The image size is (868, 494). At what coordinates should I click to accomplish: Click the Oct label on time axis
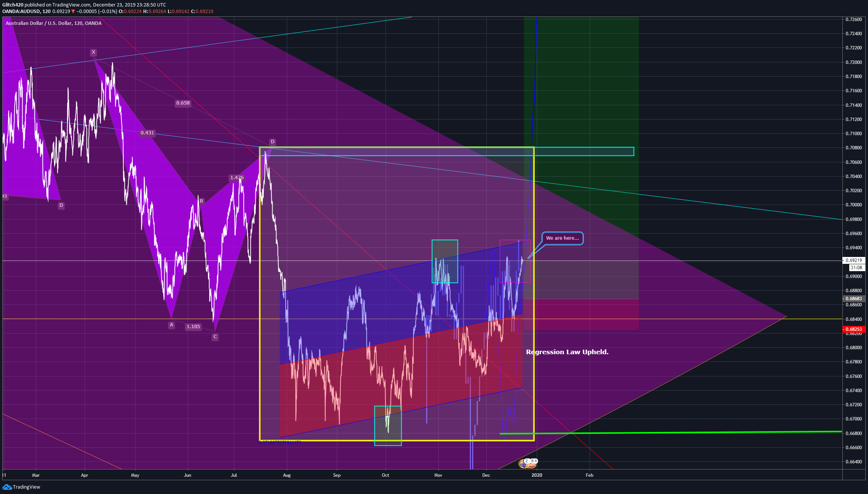click(386, 475)
